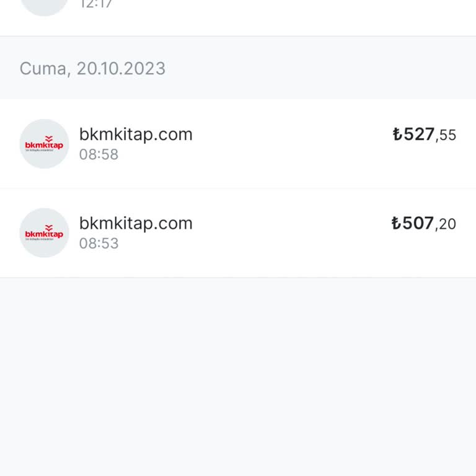Tap the 08:58 timestamp
The height and width of the screenshot is (476, 476).
[99, 154]
